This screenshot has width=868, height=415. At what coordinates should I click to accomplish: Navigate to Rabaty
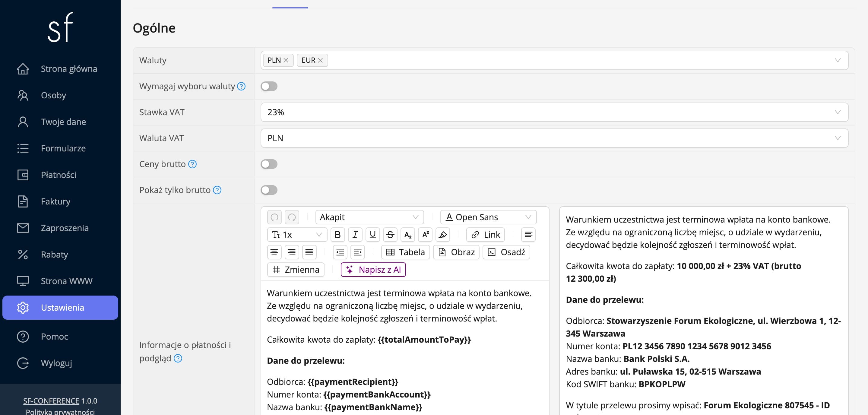[60, 254]
